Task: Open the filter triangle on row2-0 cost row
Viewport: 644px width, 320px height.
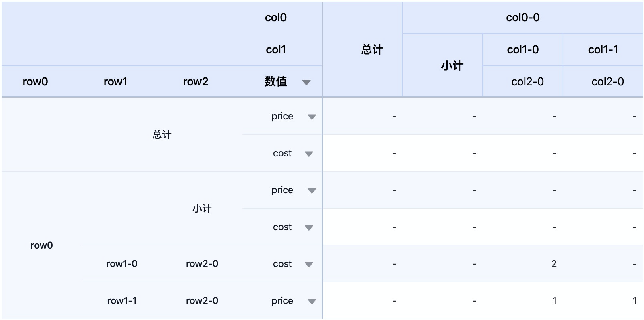Action: click(309, 264)
